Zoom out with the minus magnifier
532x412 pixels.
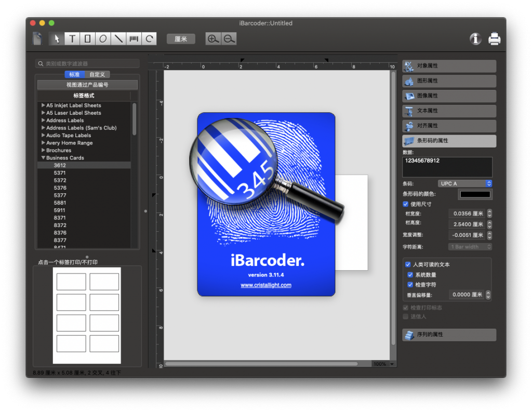[229, 38]
